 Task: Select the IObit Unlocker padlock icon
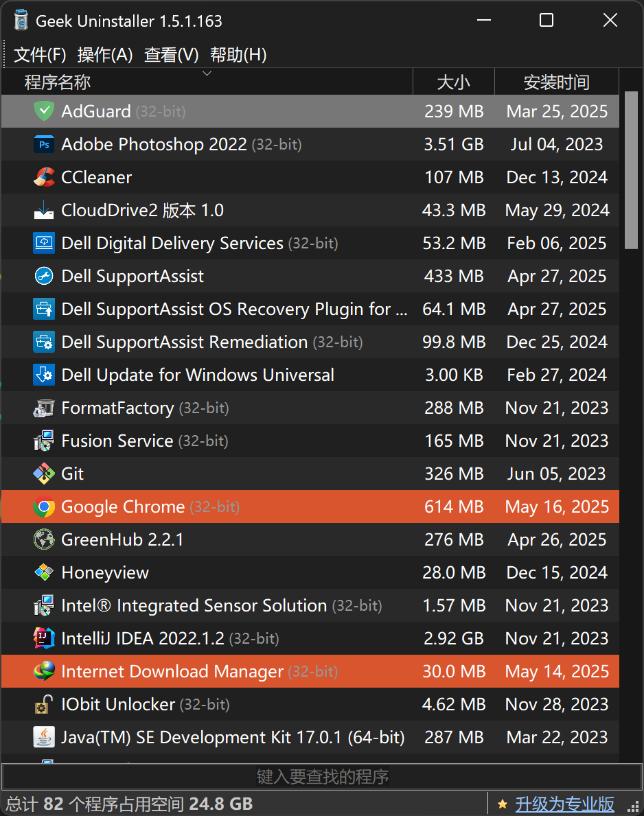44,704
